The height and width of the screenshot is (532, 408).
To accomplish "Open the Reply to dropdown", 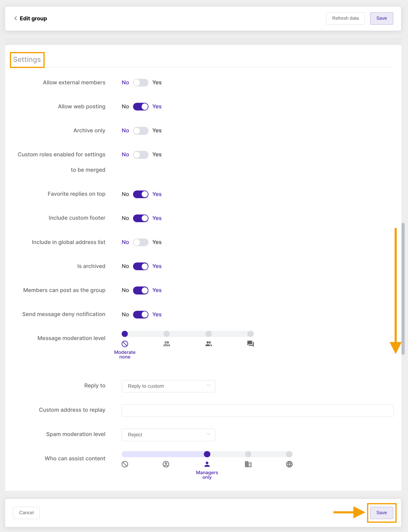I will (168, 386).
